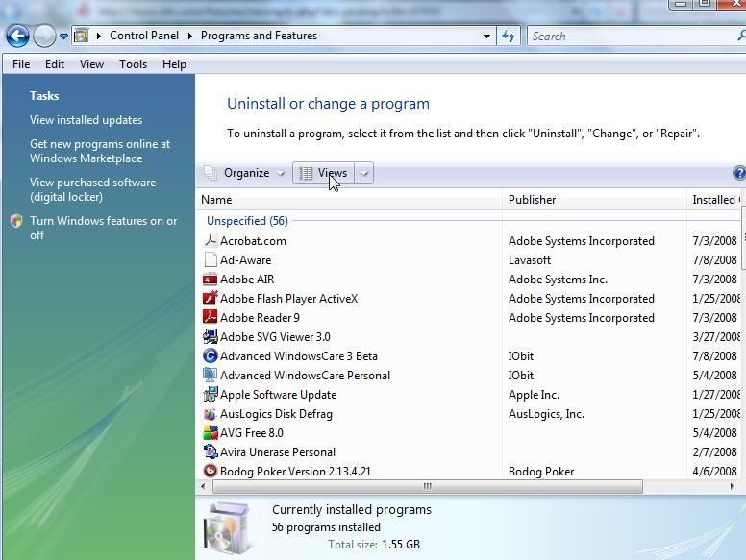
Task: Select the Apple Software Update icon
Action: pyautogui.click(x=210, y=395)
